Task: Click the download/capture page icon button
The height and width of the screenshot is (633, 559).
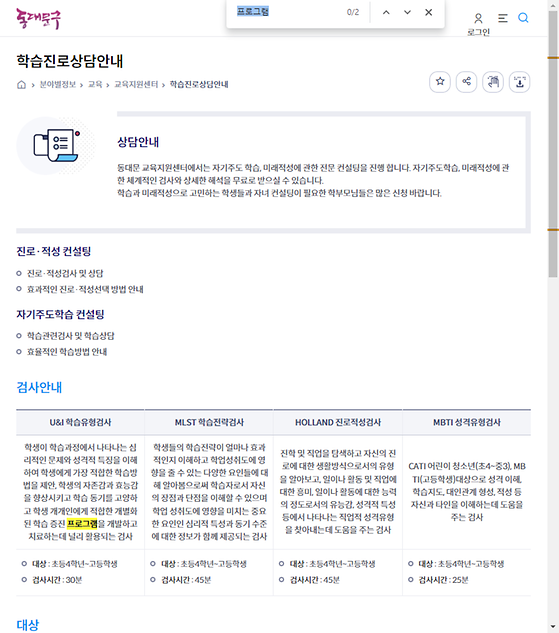Action: tap(519, 82)
